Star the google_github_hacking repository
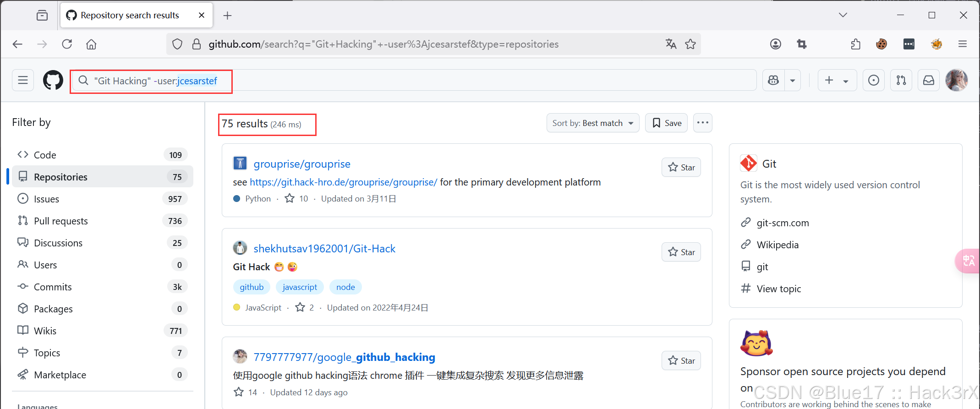The image size is (980, 409). coord(681,360)
